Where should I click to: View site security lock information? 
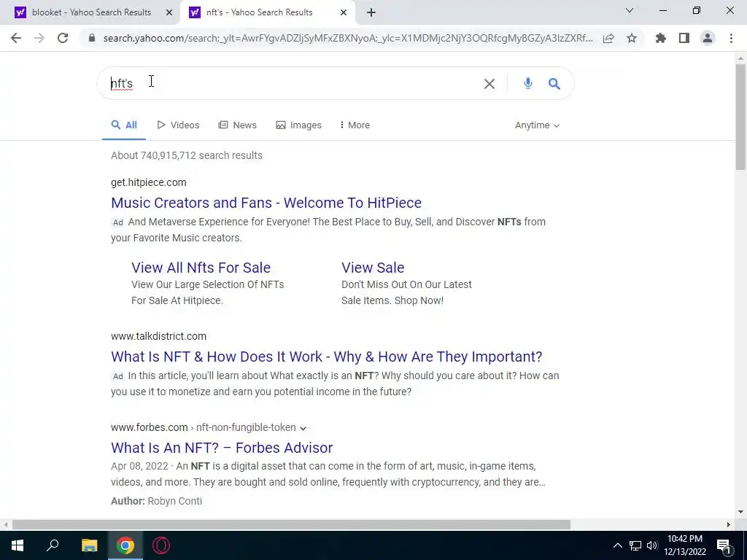click(92, 38)
